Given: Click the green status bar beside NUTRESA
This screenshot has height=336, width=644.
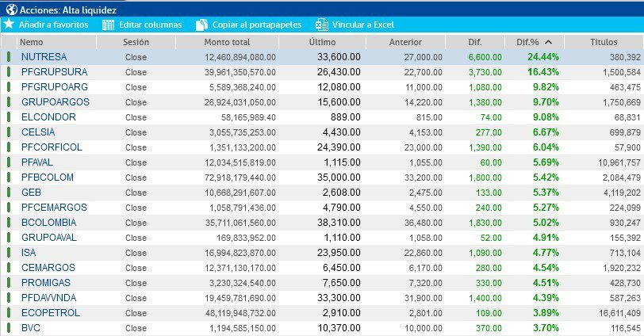Looking at the screenshot, I should pyautogui.click(x=9, y=56).
